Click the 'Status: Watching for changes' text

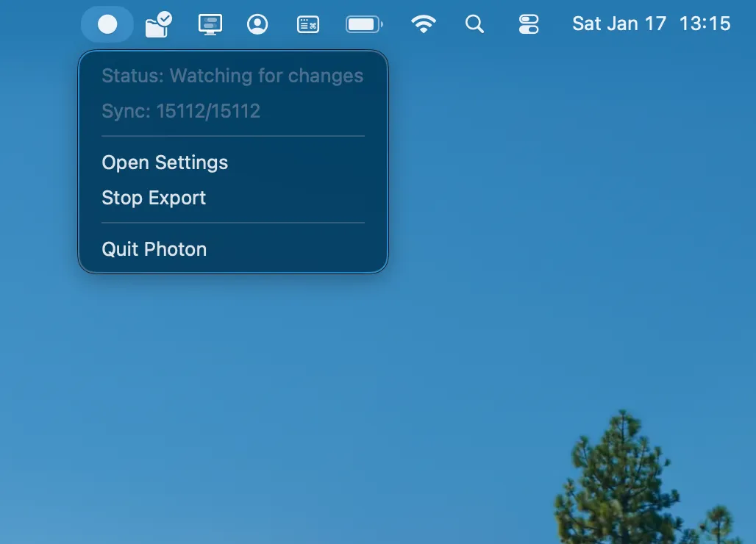[x=232, y=76]
